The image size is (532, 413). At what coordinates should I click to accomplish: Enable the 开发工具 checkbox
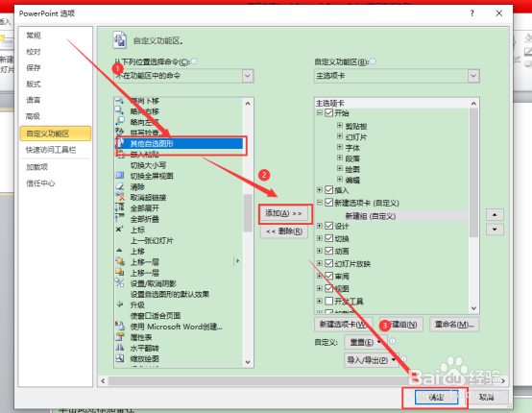point(328,301)
